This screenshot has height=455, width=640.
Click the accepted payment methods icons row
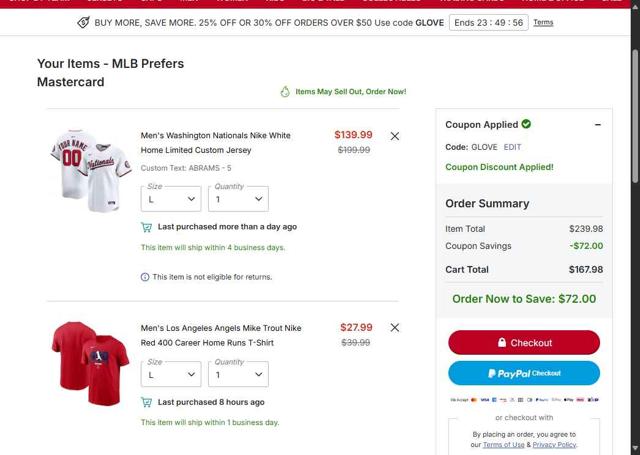[524, 400]
